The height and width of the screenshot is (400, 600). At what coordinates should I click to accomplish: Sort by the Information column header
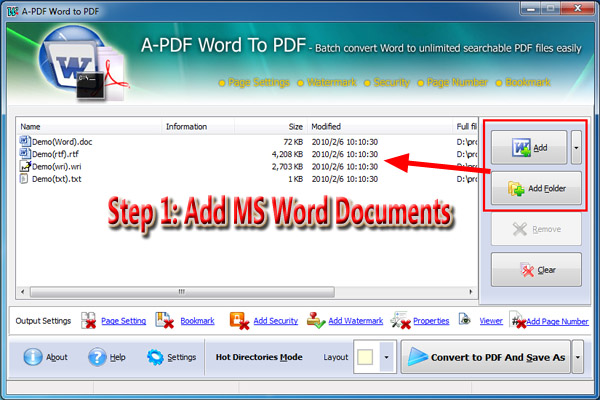[198, 126]
